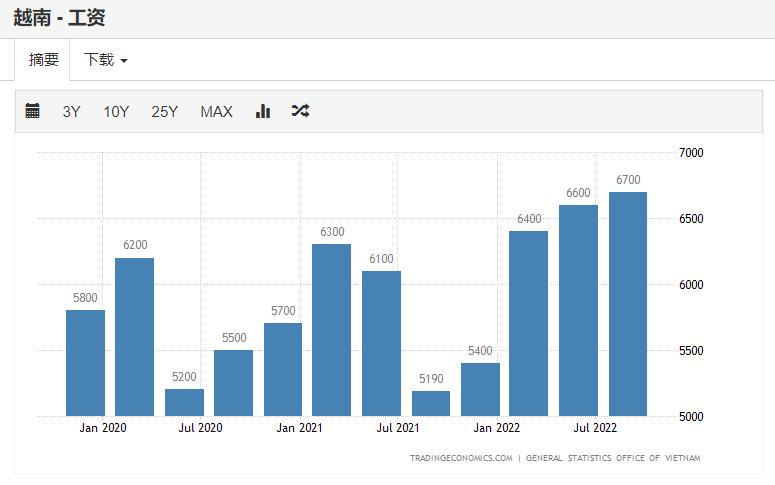
Task: Click the bar labeled 5400
Action: click(x=480, y=389)
